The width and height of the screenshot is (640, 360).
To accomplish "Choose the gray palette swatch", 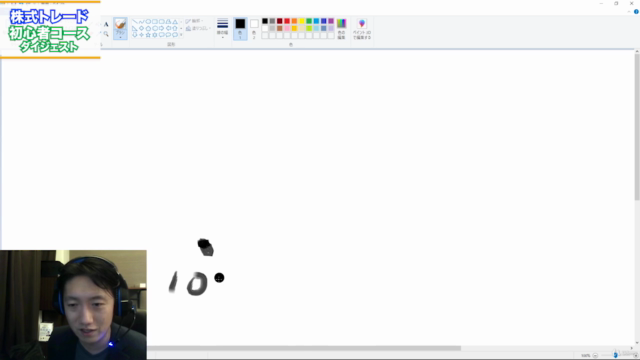I will pyautogui.click(x=272, y=21).
